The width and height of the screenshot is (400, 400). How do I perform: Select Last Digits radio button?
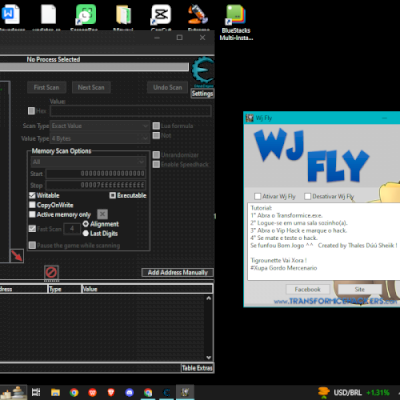[x=86, y=233]
